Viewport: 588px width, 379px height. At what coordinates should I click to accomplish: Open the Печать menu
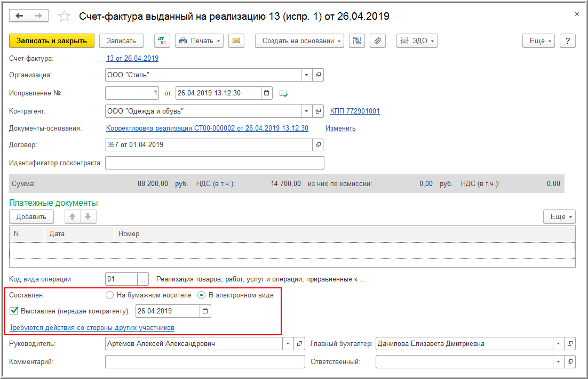199,41
